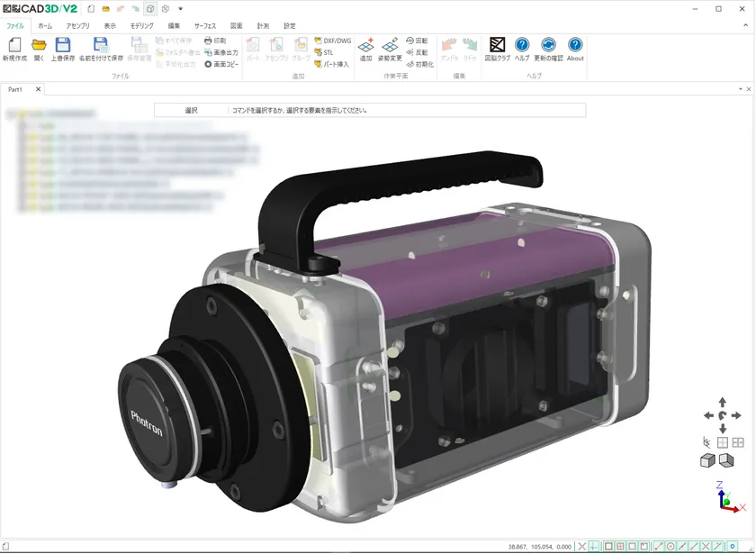The height and width of the screenshot is (554, 756).
Task: Open the DXF/DWG import tool
Action: click(x=333, y=41)
